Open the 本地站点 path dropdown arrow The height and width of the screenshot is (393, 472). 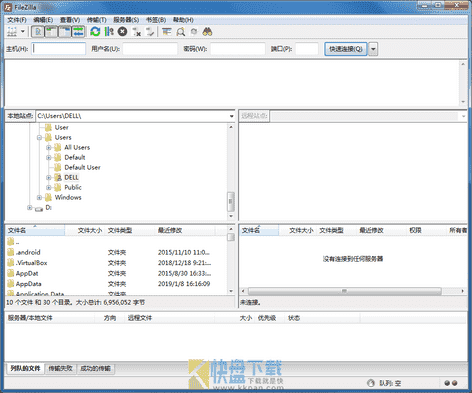coord(231,116)
